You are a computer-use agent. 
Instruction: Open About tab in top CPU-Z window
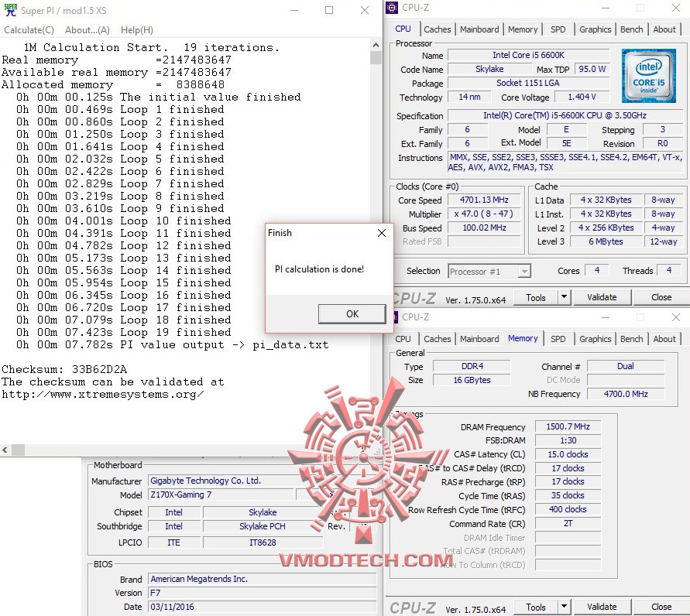[664, 29]
